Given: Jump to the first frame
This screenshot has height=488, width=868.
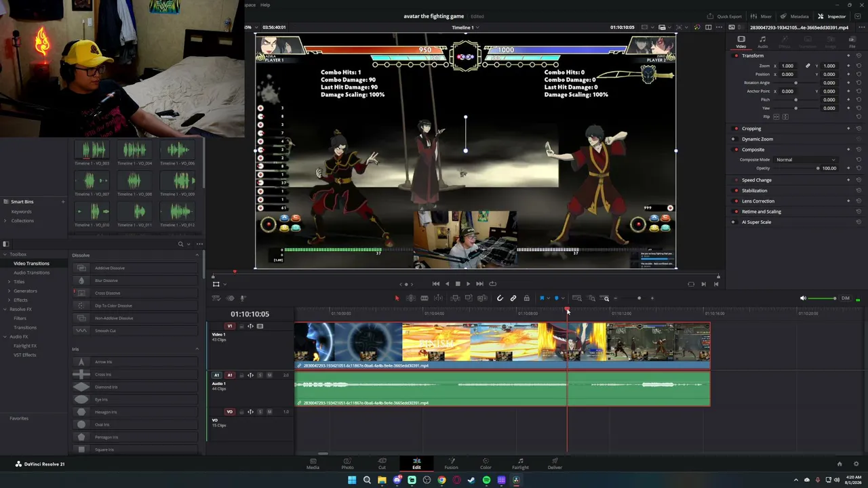Looking at the screenshot, I should click(x=435, y=284).
